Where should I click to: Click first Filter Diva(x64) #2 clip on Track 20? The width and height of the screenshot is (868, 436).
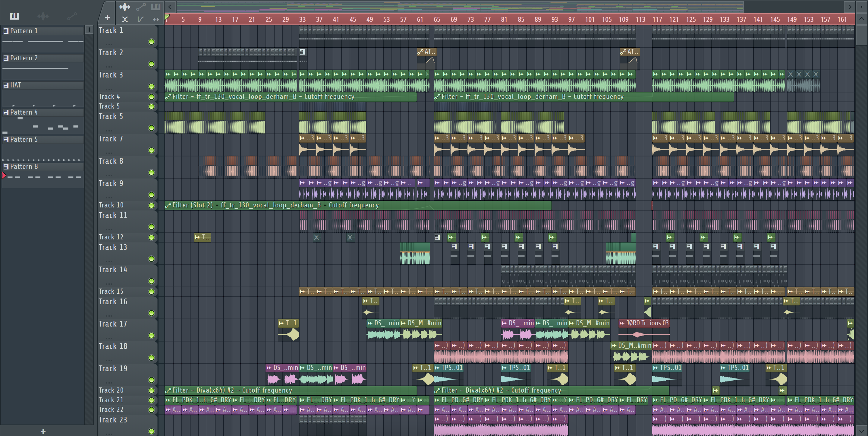[x=291, y=390]
